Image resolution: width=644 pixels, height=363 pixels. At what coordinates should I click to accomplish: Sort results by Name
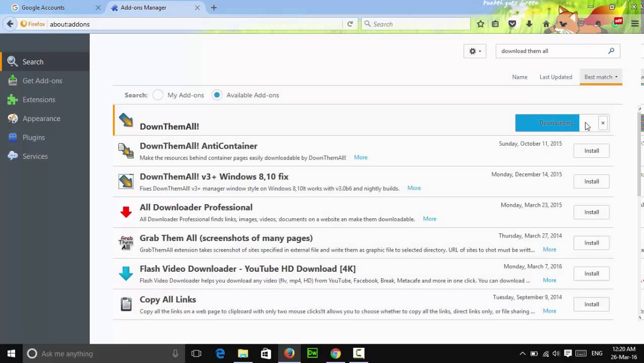pyautogui.click(x=520, y=77)
